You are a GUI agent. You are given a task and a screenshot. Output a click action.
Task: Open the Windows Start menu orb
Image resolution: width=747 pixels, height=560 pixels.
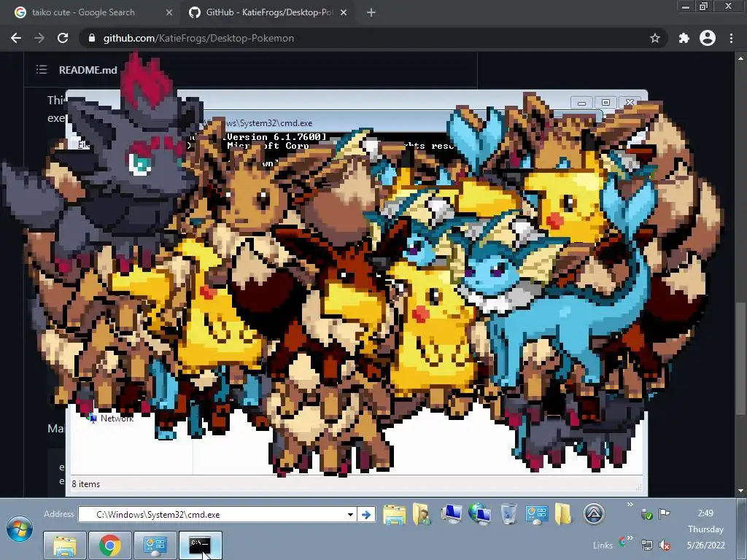pyautogui.click(x=20, y=529)
